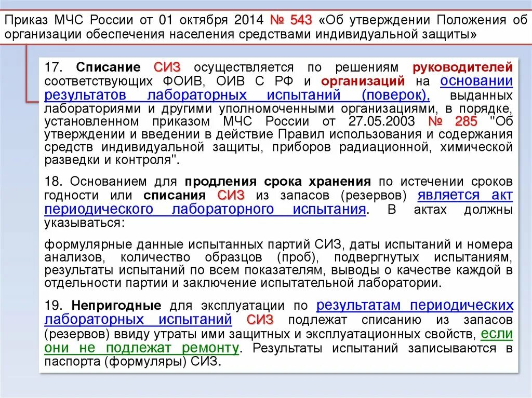Click '01 октября 2014' in the header
The height and width of the screenshot is (398, 532).
[211, 20]
